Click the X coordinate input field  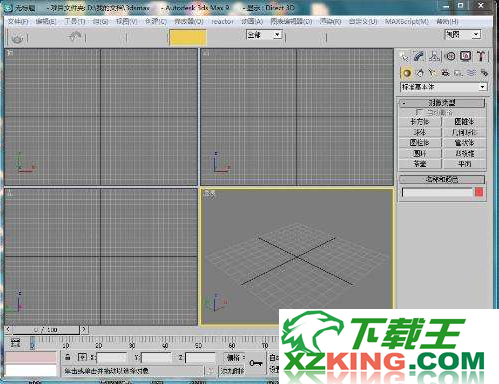pos(111,358)
